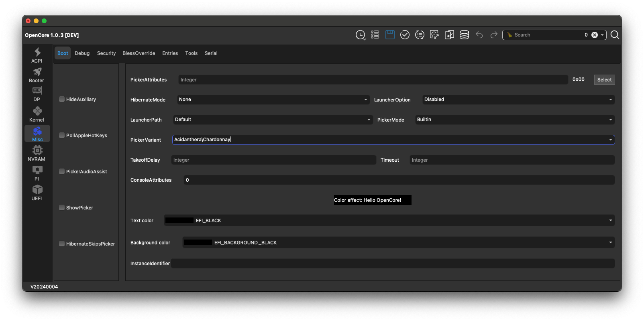
Task: Switch to the Tools tab
Action: coord(192,53)
